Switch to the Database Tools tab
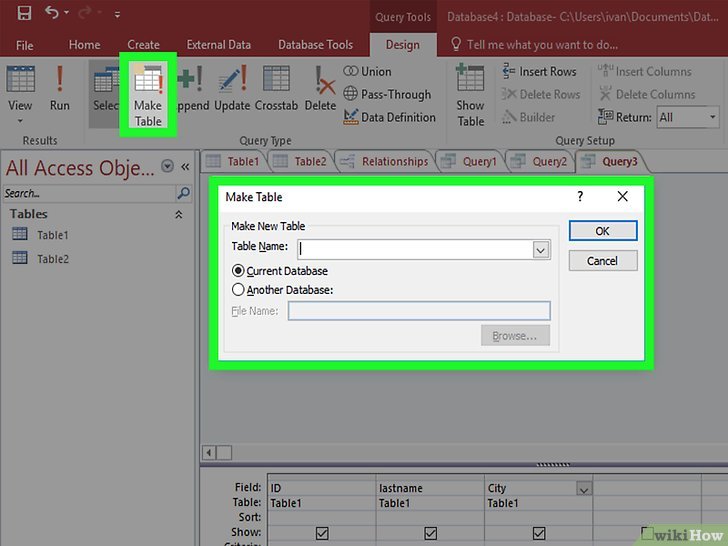Screen dimensions: 728x546 pyautogui.click(x=315, y=45)
